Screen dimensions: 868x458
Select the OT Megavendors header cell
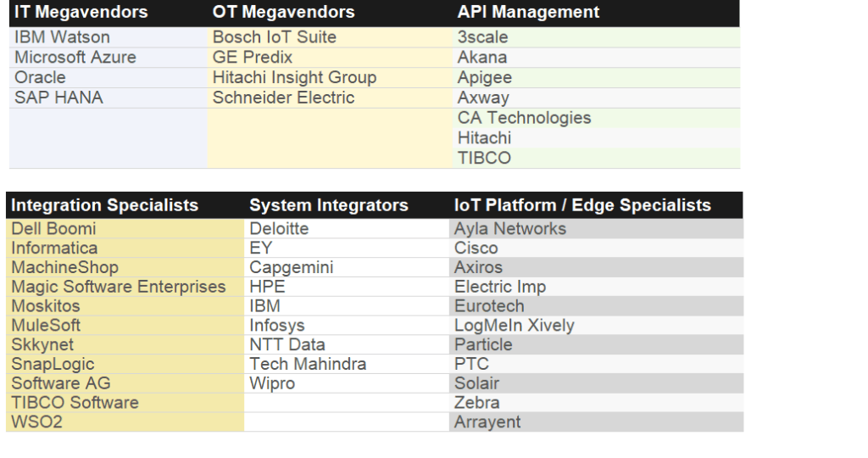click(283, 13)
